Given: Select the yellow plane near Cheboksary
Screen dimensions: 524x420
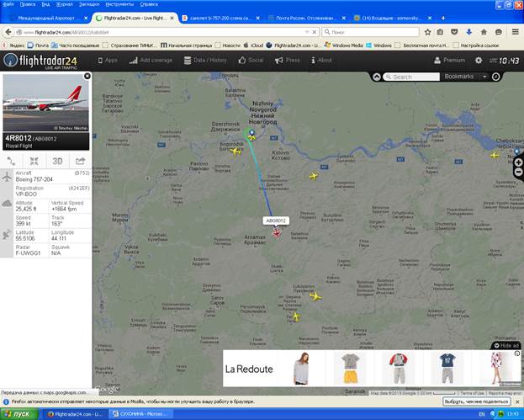Looking at the screenshot, I should [495, 156].
